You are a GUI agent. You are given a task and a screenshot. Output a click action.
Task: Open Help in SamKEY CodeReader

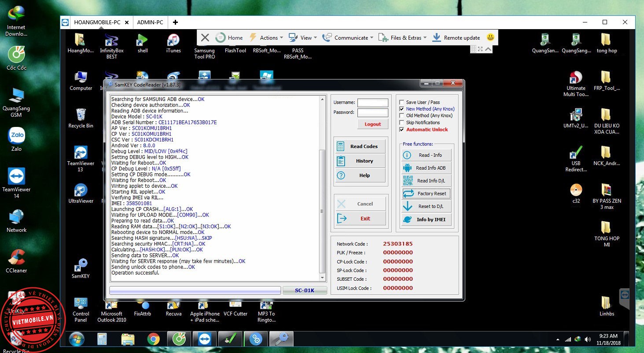click(x=360, y=175)
